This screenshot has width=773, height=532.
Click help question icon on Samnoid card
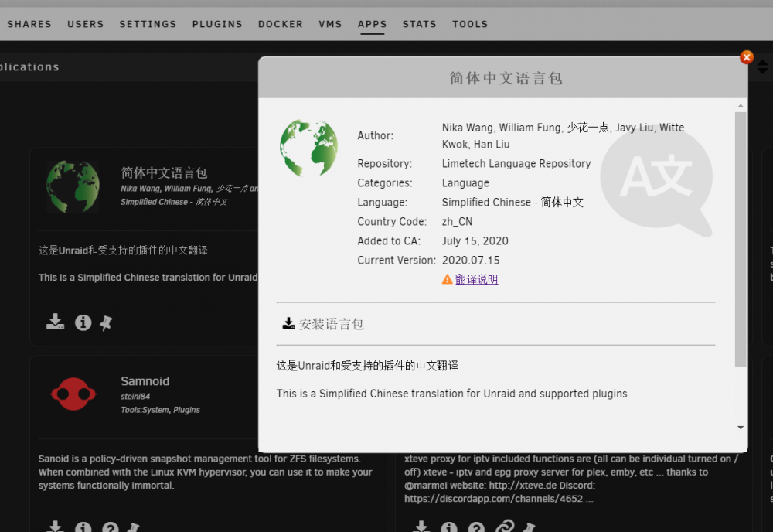click(111, 527)
